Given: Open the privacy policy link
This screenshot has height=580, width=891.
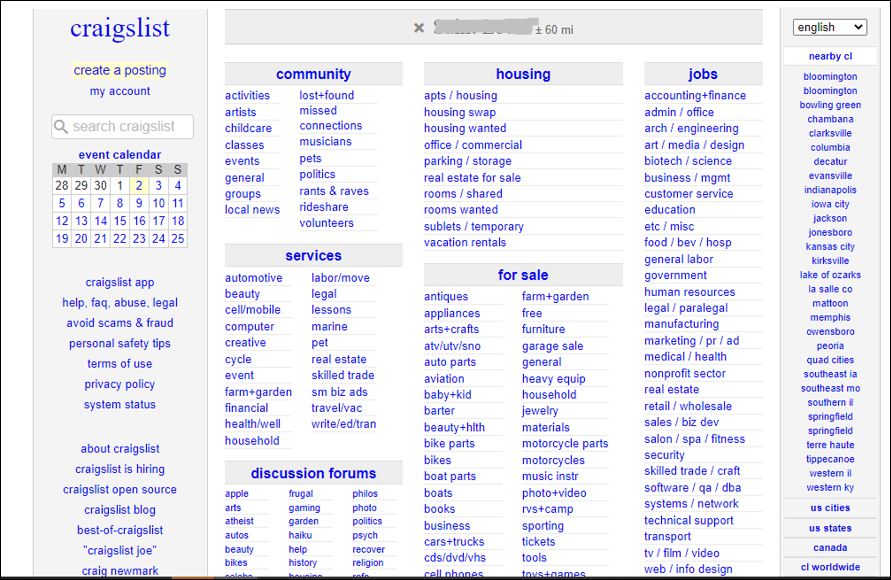Looking at the screenshot, I should click(120, 384).
